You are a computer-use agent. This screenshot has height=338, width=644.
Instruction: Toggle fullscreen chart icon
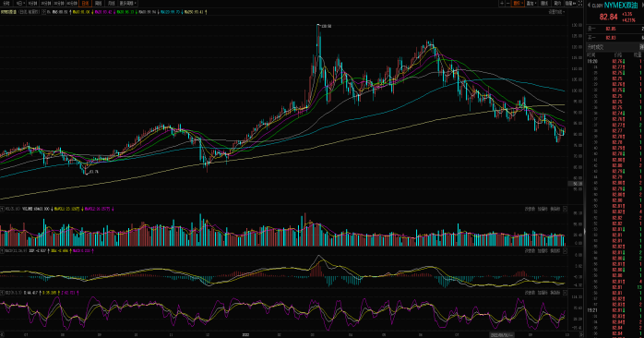[580, 4]
